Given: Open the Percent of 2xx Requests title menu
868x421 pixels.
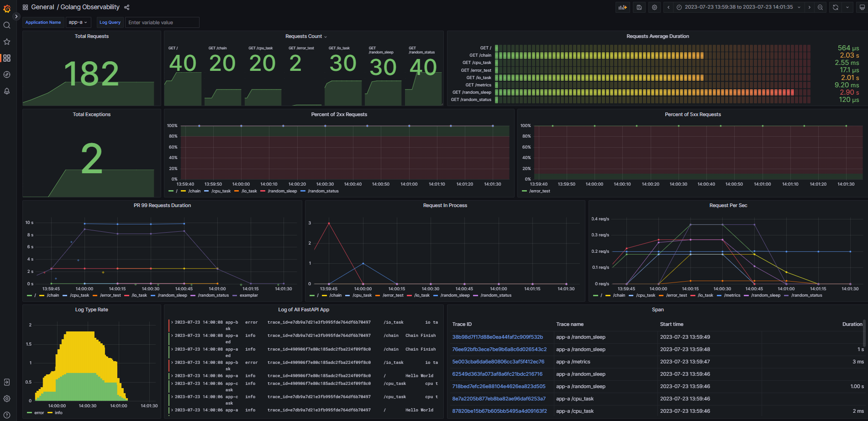Looking at the screenshot, I should pos(339,114).
